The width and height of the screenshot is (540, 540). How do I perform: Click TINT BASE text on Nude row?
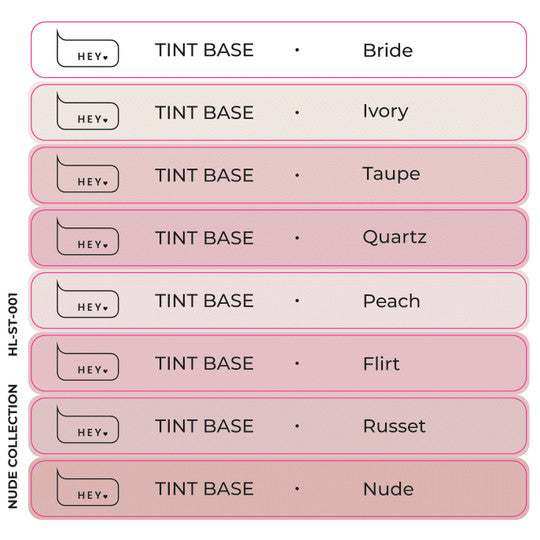point(205,489)
